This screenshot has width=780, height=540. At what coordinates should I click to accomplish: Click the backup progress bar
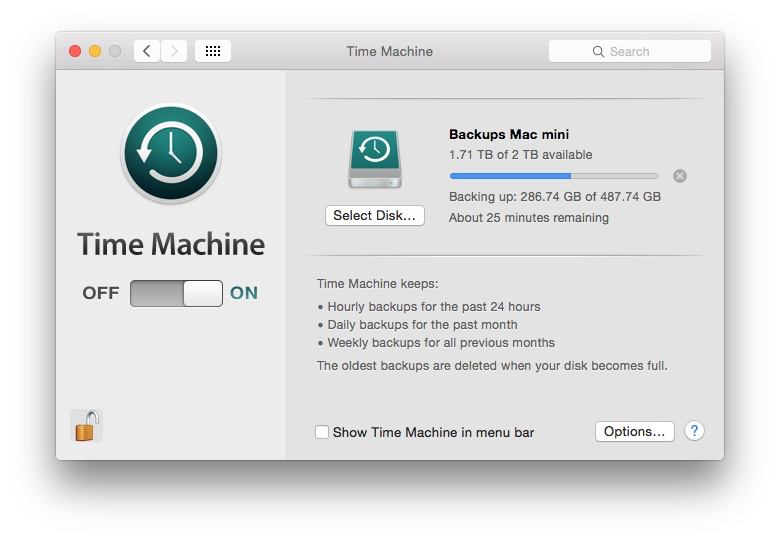coord(554,176)
